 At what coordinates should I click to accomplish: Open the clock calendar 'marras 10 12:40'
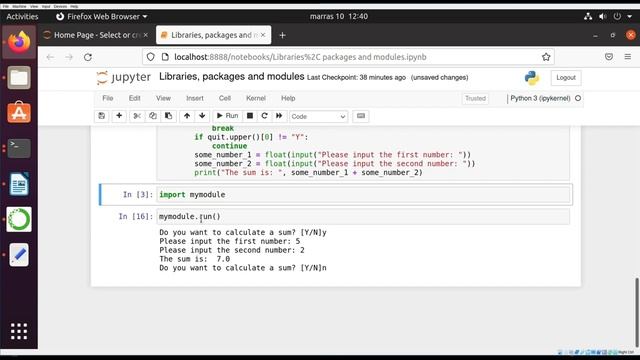[x=339, y=16]
